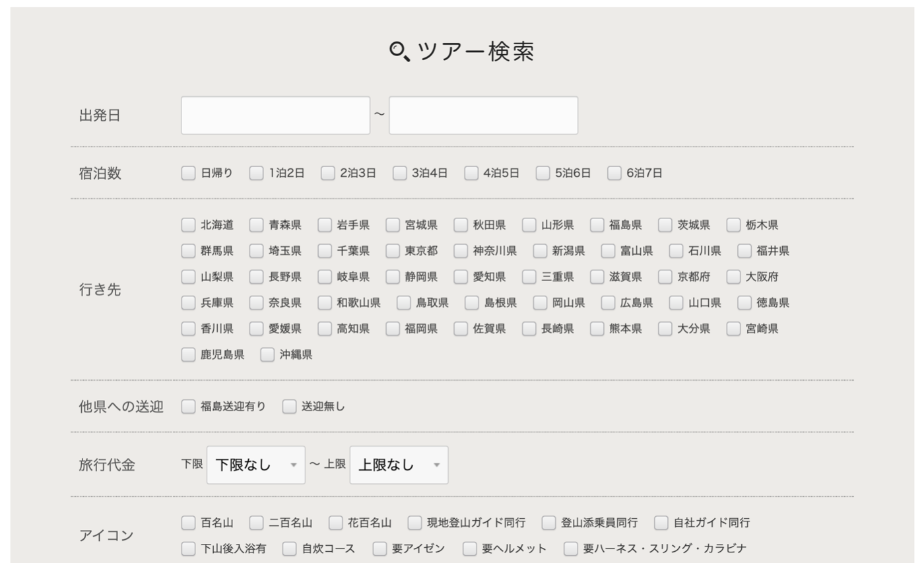Check 東京都 as destination
This screenshot has height=563, width=924.
[393, 251]
